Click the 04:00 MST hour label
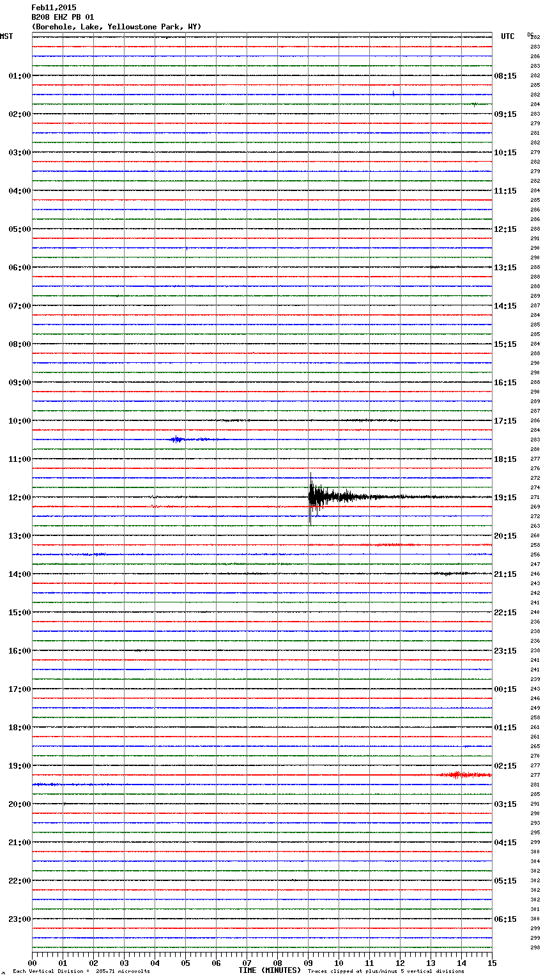The height and width of the screenshot is (980, 543). tap(20, 191)
